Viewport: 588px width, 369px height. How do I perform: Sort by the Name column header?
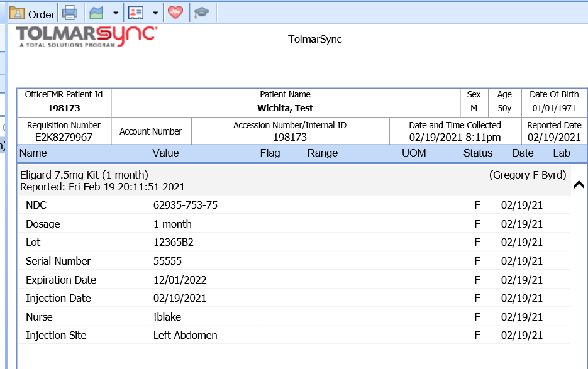[33, 153]
